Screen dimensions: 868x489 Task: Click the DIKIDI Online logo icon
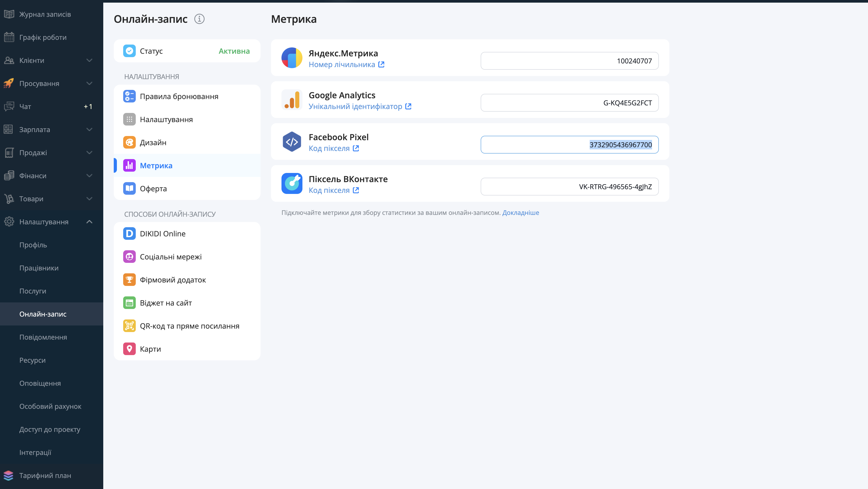(129, 233)
